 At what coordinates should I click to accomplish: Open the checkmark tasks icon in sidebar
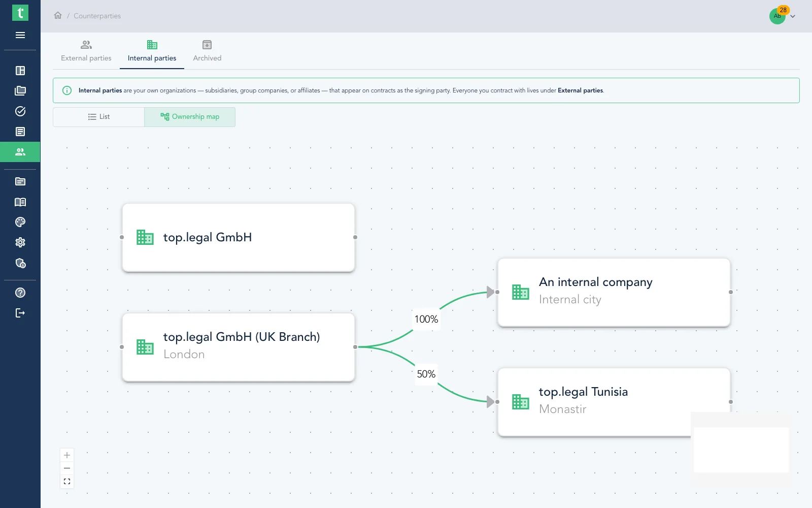(20, 111)
